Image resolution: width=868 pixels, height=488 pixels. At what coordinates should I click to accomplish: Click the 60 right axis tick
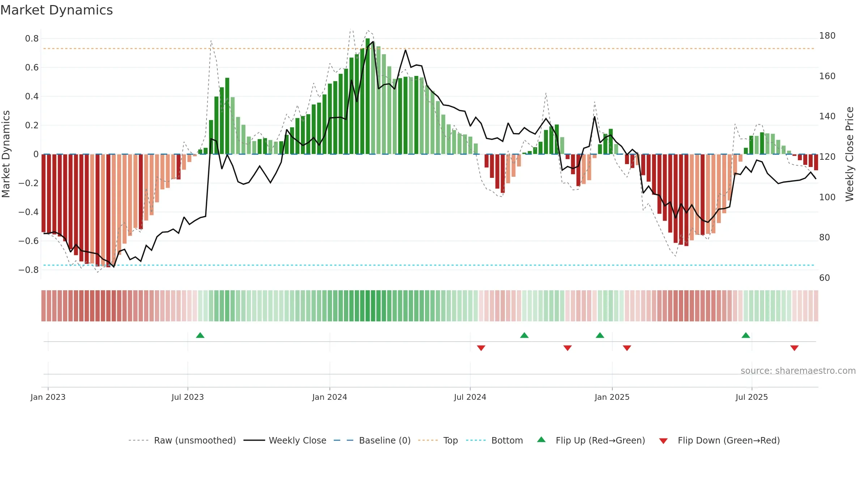825,278
